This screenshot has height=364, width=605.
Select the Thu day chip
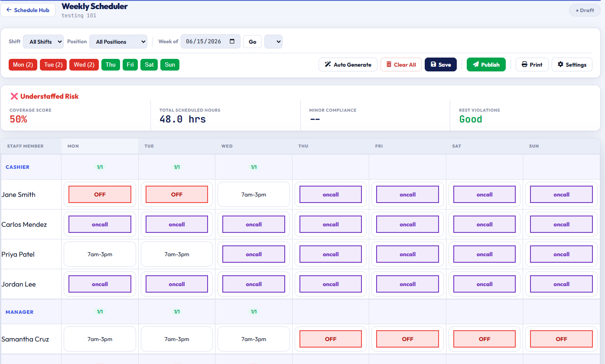[x=111, y=64]
